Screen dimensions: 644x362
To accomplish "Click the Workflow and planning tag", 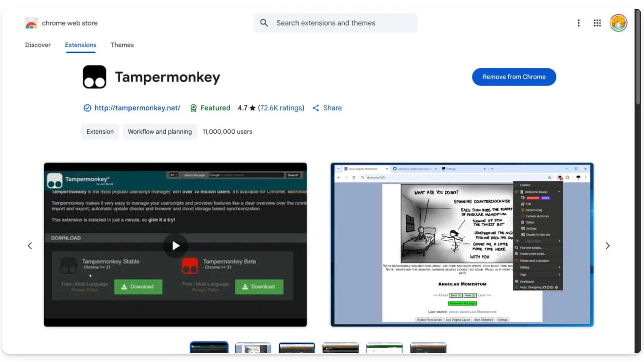I will 160,132.
